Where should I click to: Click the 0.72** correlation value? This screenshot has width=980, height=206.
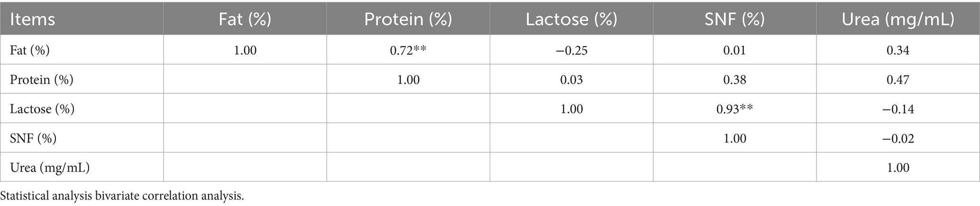[408, 50]
